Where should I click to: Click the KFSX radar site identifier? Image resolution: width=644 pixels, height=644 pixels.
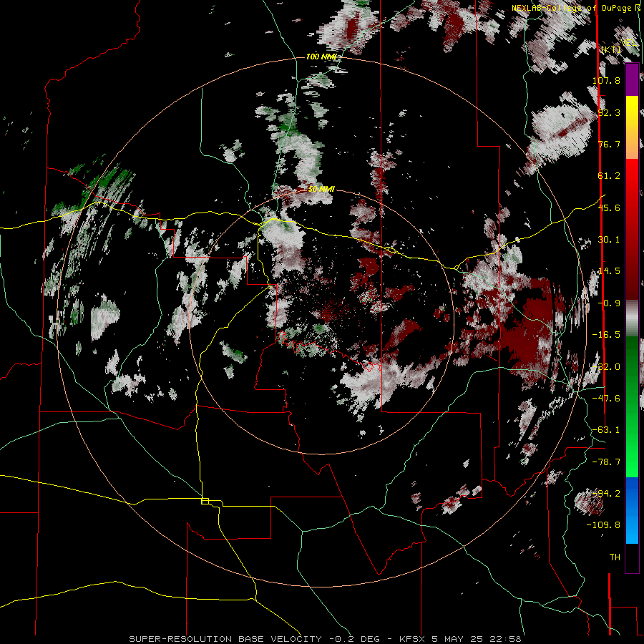[x=414, y=639]
